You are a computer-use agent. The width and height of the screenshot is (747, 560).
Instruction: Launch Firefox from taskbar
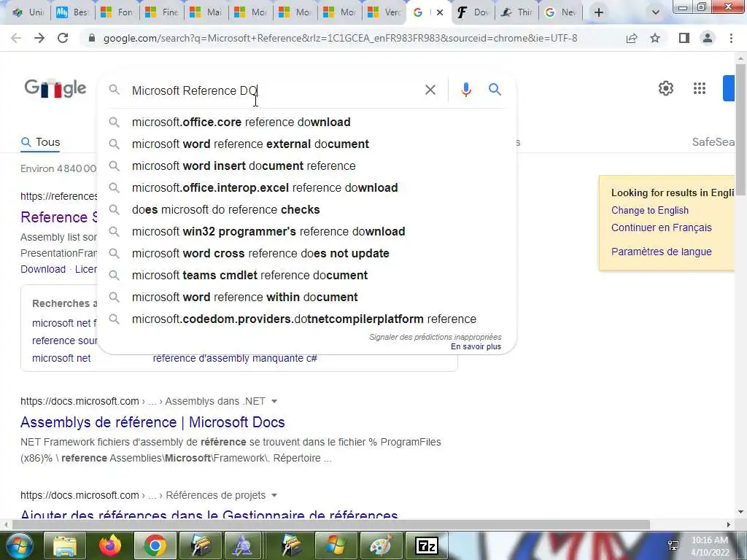pos(110,545)
